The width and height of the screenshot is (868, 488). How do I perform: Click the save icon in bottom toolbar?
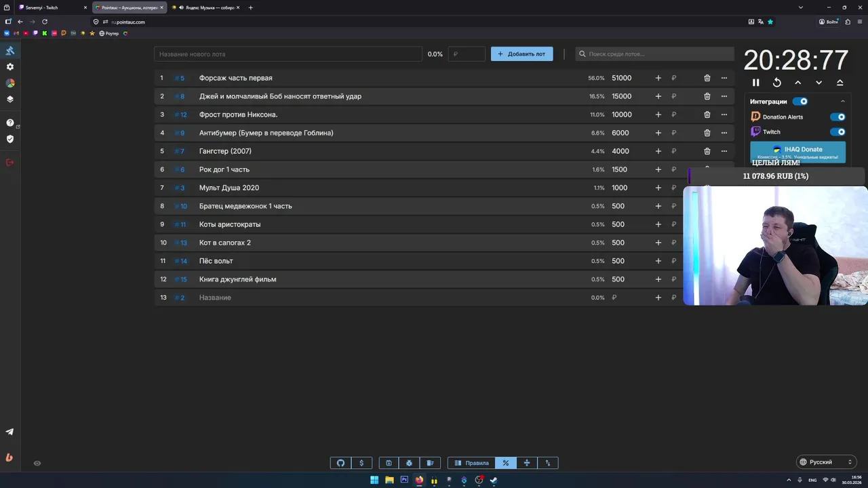tap(389, 463)
